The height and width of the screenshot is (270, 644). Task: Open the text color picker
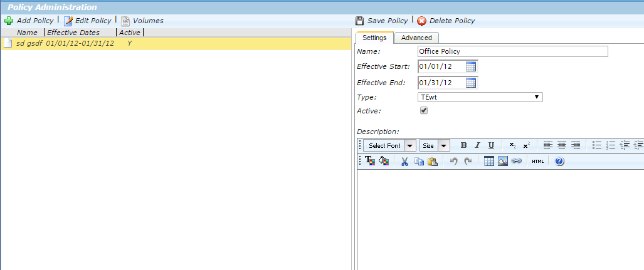pos(370,162)
